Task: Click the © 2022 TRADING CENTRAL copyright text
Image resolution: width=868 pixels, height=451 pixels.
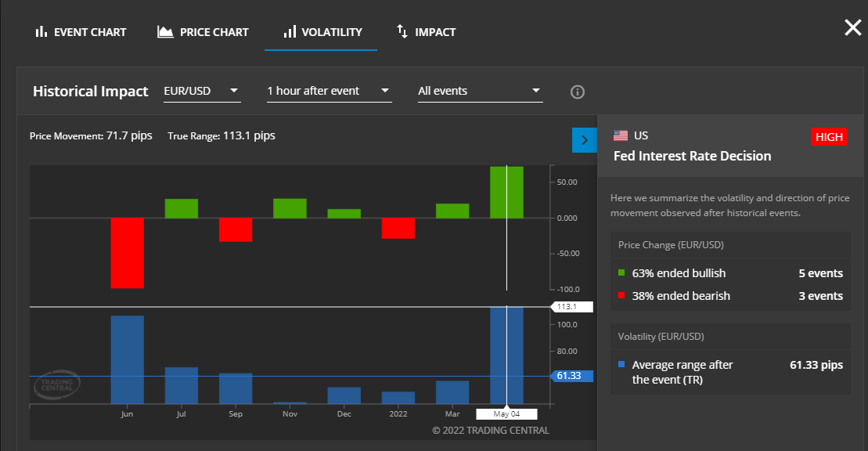Action: click(x=491, y=431)
